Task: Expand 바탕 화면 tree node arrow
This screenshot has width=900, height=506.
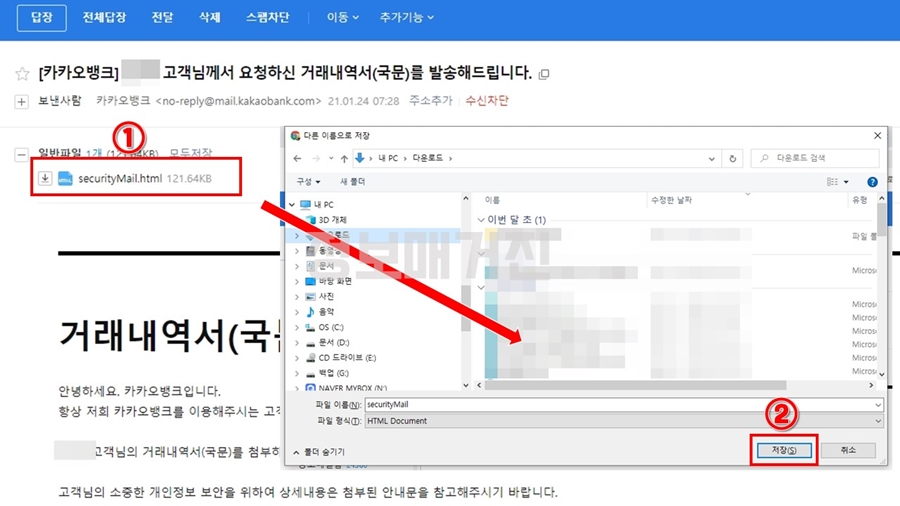Action: pyautogui.click(x=297, y=282)
